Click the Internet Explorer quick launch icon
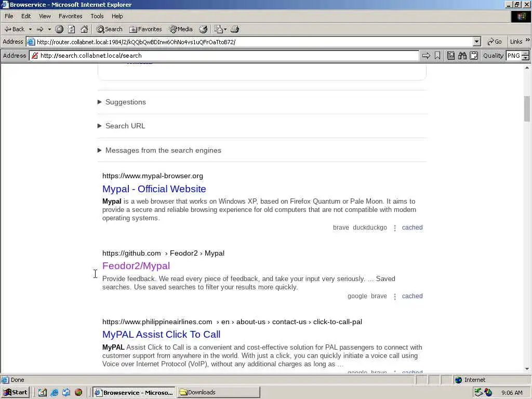 click(x=54, y=393)
